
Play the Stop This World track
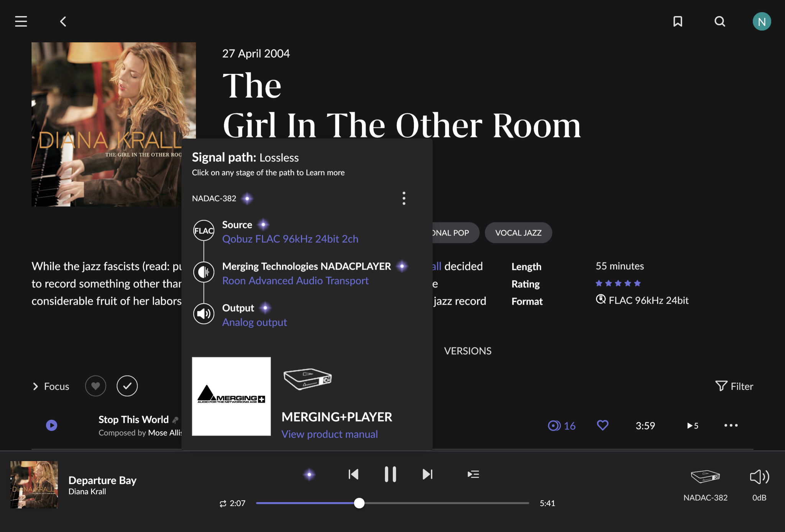tap(52, 426)
